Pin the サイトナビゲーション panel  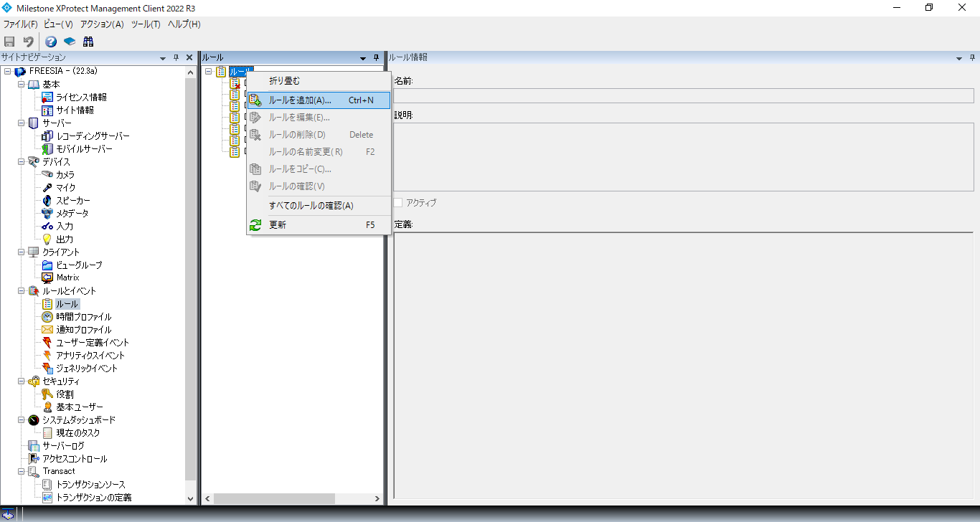[176, 57]
